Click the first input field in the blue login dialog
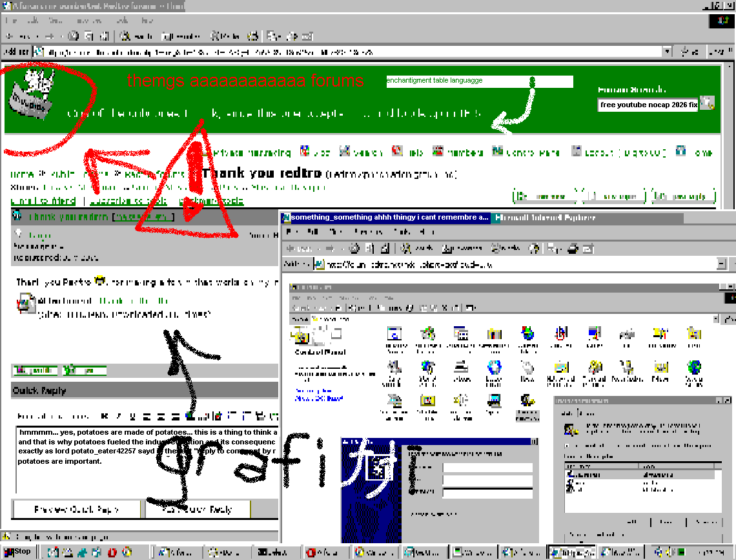Screen dimensions: 736x560 click(x=487, y=467)
